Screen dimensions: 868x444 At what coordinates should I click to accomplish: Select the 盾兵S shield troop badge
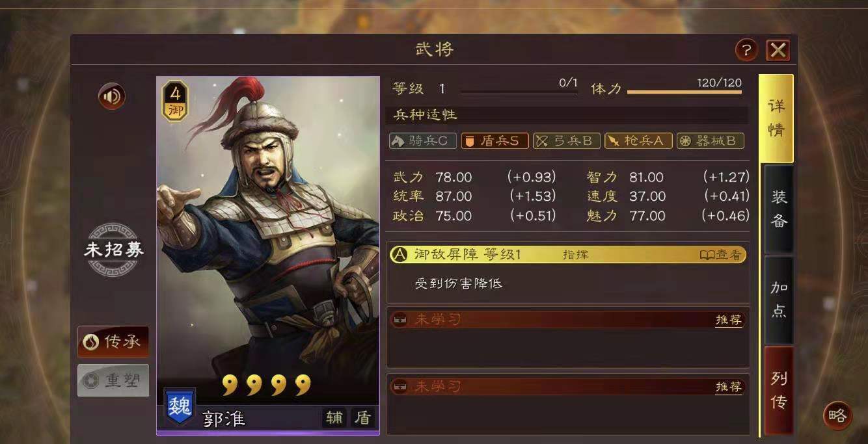[495, 140]
